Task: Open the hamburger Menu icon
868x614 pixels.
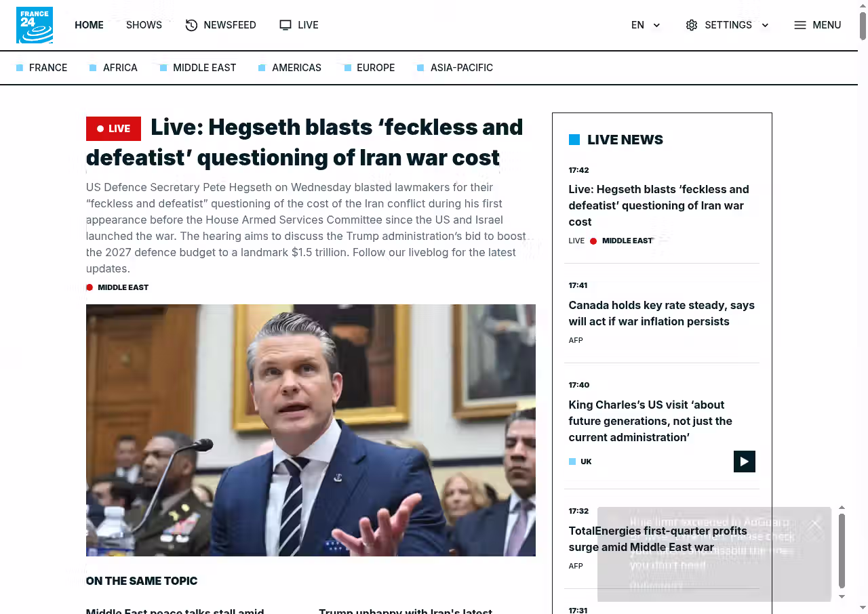Action: [800, 25]
